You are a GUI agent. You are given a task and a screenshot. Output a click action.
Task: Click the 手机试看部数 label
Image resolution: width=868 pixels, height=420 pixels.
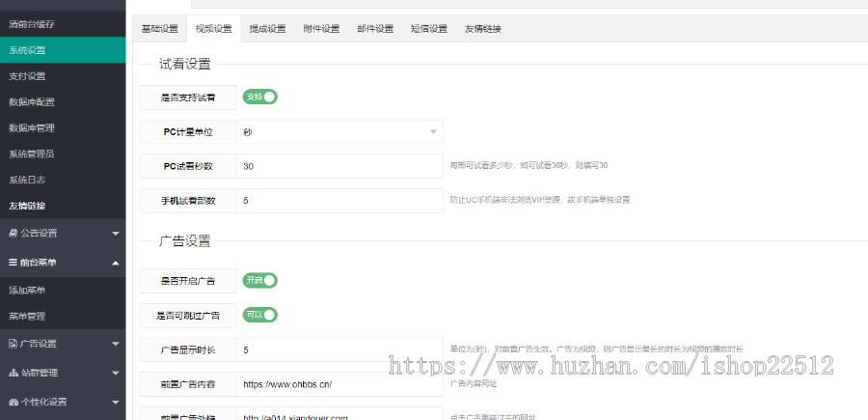point(188,201)
